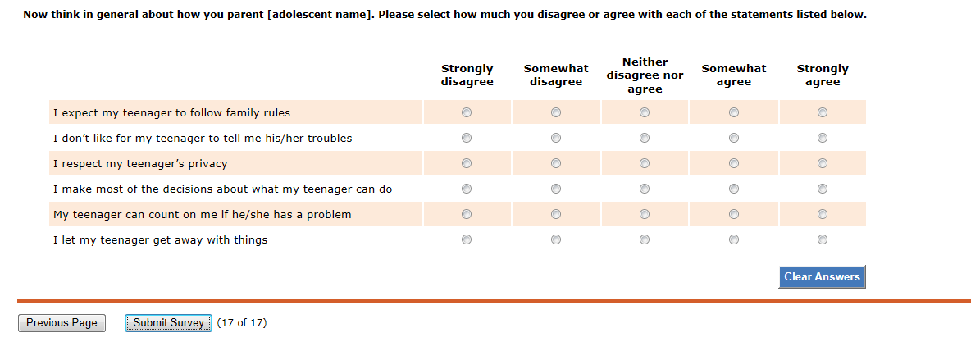Image resolution: width=980 pixels, height=342 pixels.
Task: Choose Somewhat agree for count on me
Action: pyautogui.click(x=734, y=214)
